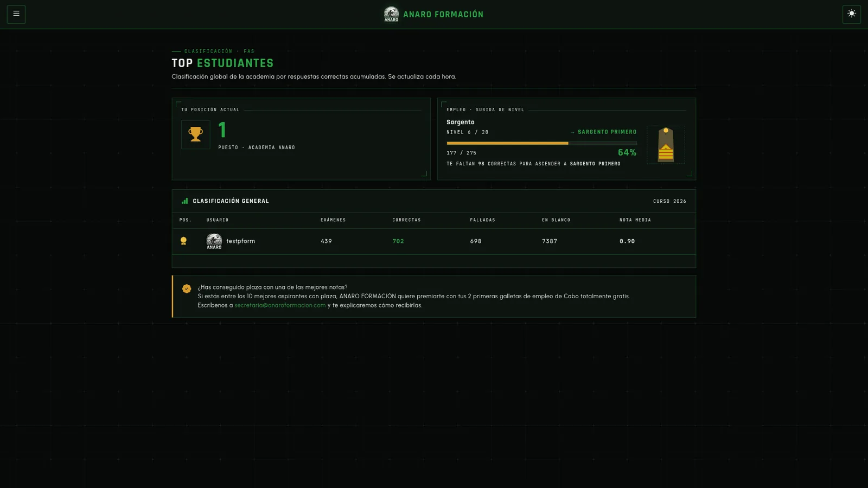Click correct answers value 702
This screenshot has width=868, height=488.
pos(398,241)
